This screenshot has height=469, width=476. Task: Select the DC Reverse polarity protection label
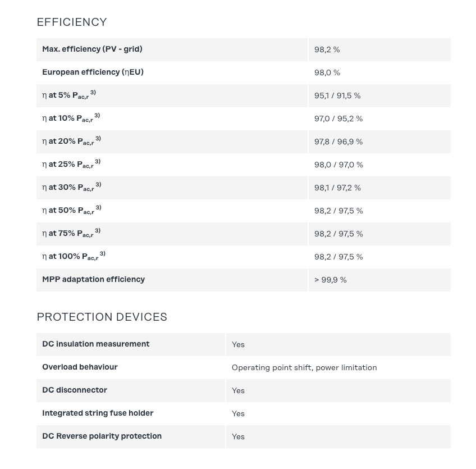102,436
